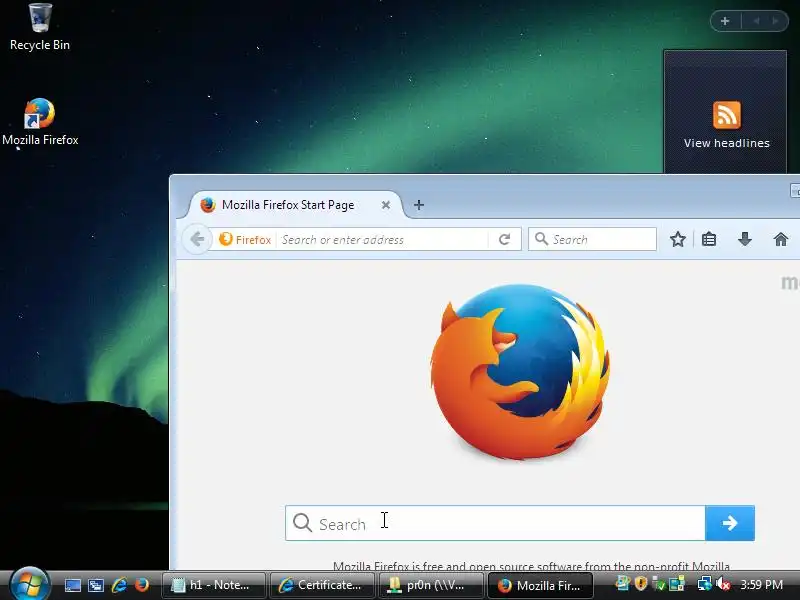Open the Recycle Bin desktop icon
This screenshot has width=800, height=600.
point(40,27)
